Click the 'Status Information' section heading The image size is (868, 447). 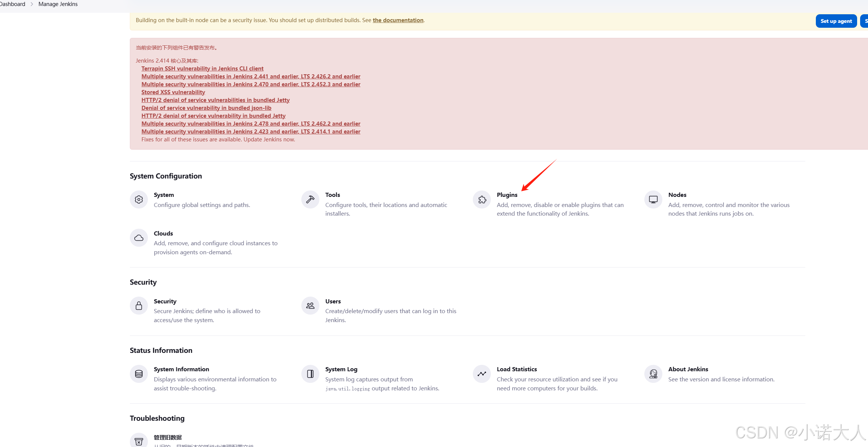tap(161, 351)
